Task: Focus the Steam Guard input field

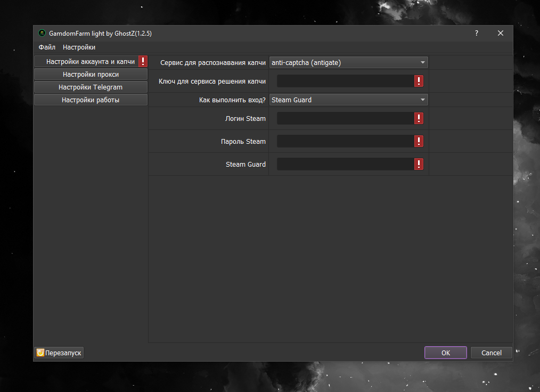Action: point(346,164)
